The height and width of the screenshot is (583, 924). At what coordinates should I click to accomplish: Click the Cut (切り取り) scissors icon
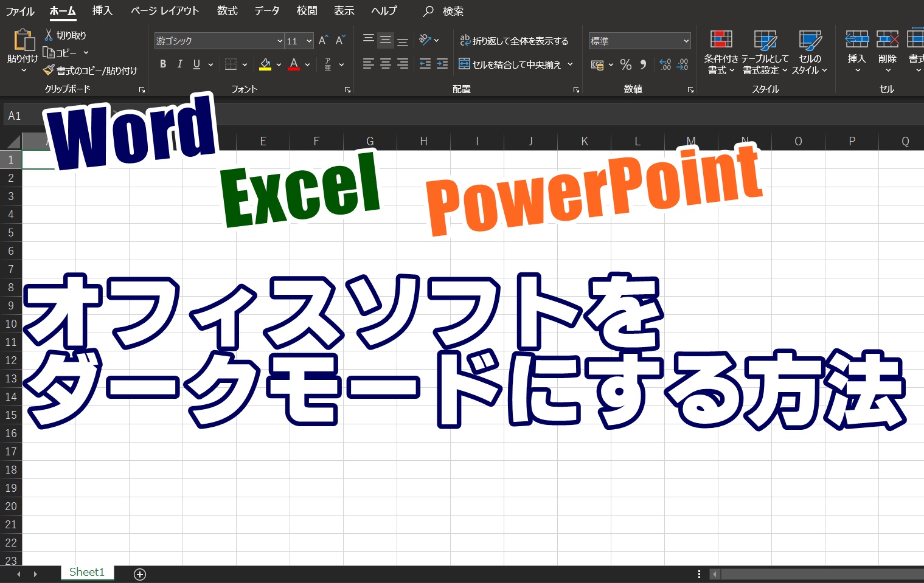[49, 35]
